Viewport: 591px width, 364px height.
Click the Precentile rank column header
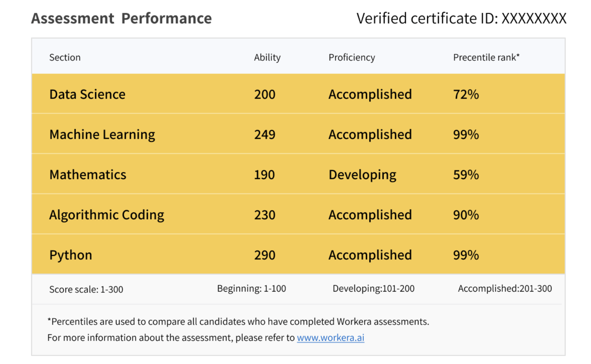[486, 57]
